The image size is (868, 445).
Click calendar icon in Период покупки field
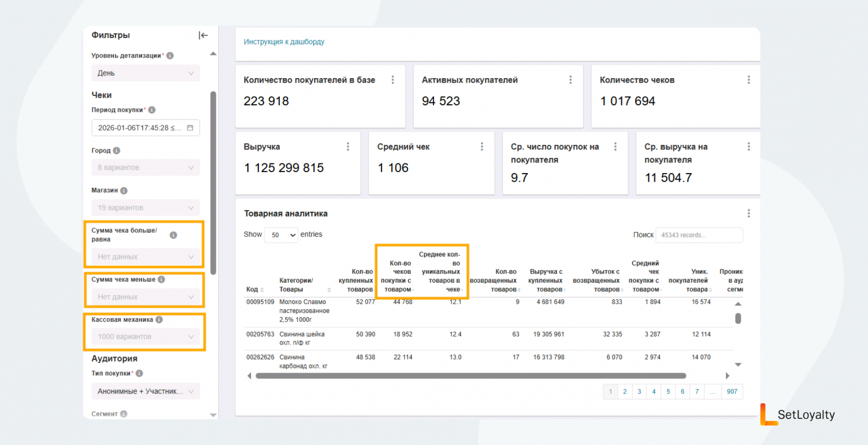point(190,128)
